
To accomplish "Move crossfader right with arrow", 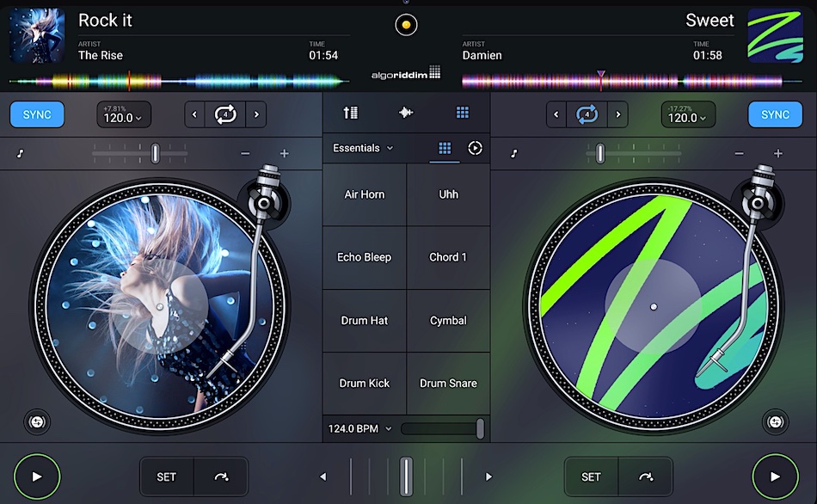I will [488, 476].
